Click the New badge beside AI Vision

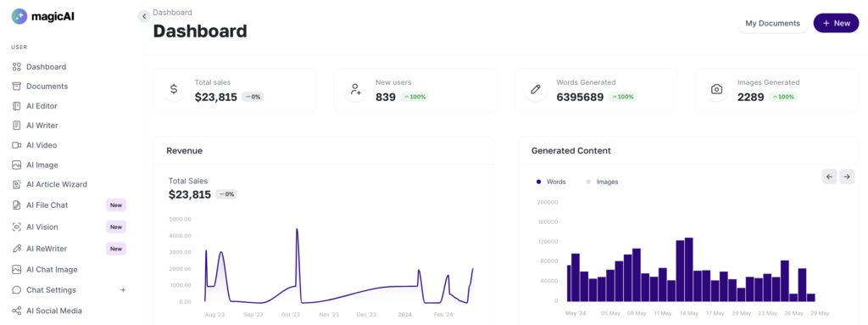point(115,227)
